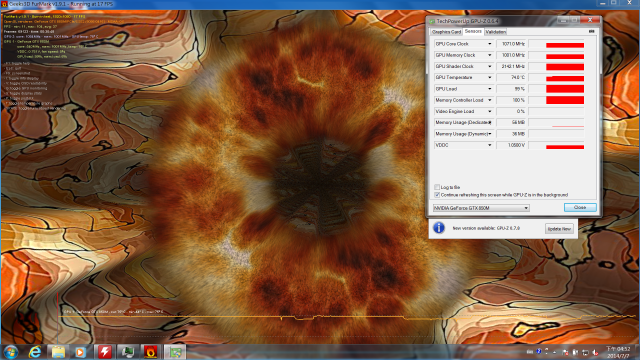Launch Internet Explorer from the taskbar
This screenshot has width=640, height=360.
[35, 352]
